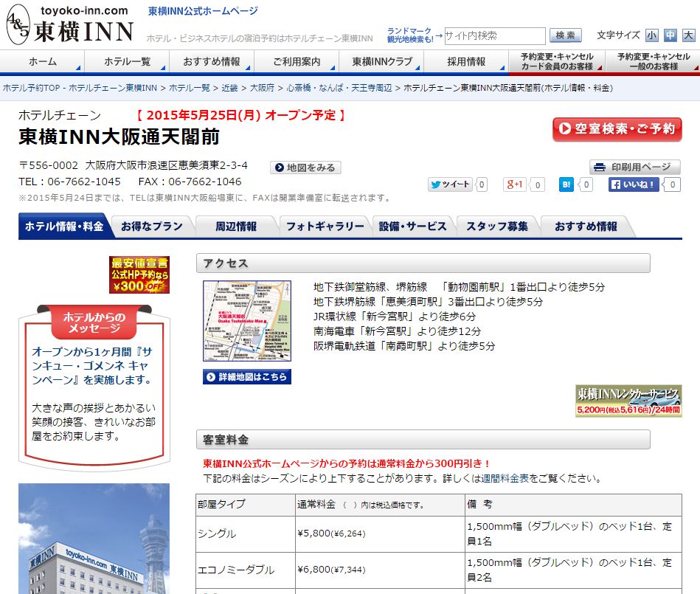Click the access map thumbnail
700x594 pixels.
247,321
